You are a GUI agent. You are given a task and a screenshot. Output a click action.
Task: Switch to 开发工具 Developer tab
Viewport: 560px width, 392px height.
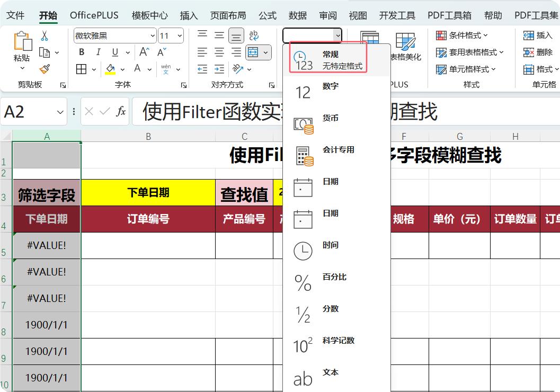(x=397, y=15)
